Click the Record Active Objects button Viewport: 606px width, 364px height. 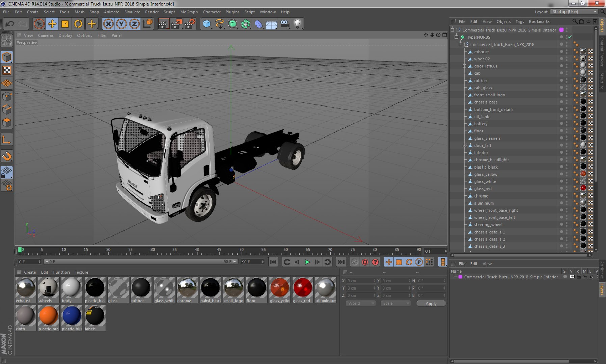(355, 262)
